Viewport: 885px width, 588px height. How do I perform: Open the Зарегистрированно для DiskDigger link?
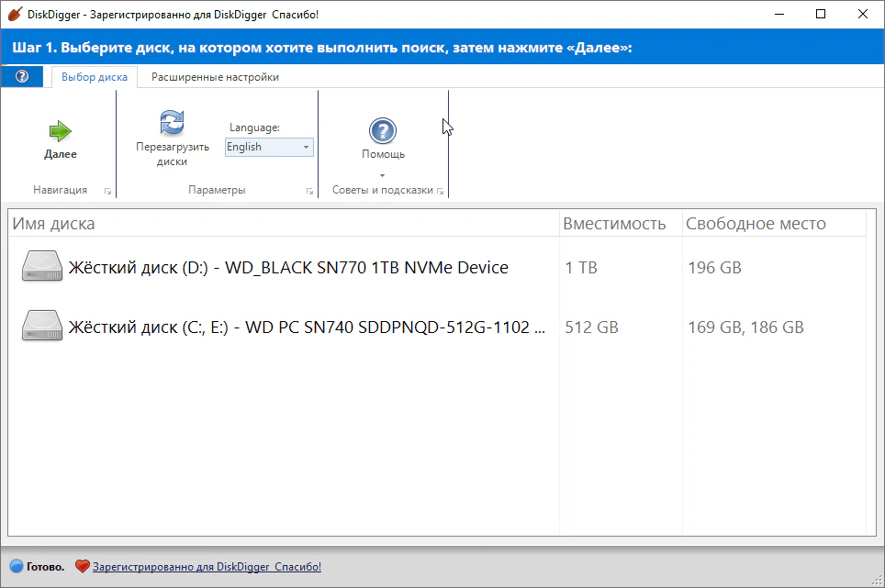click(x=207, y=567)
